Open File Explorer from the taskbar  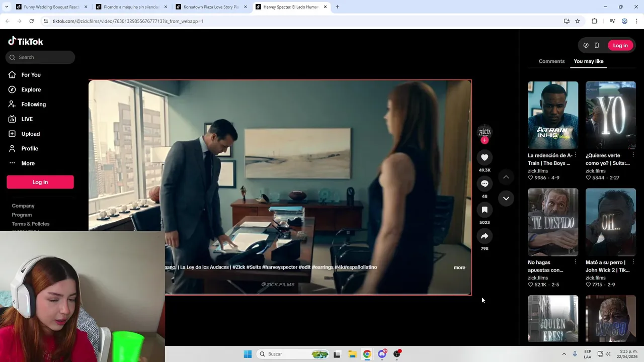[x=352, y=354]
